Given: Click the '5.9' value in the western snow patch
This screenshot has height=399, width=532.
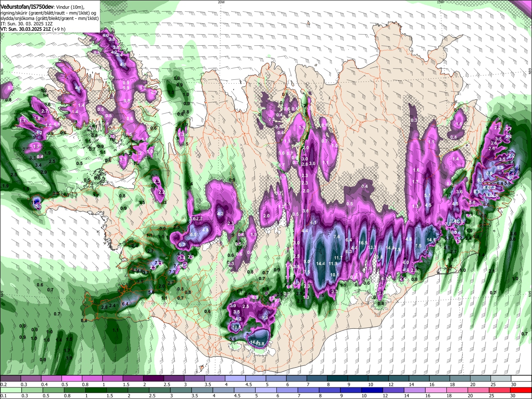Looking at the screenshot, I should [193, 235].
